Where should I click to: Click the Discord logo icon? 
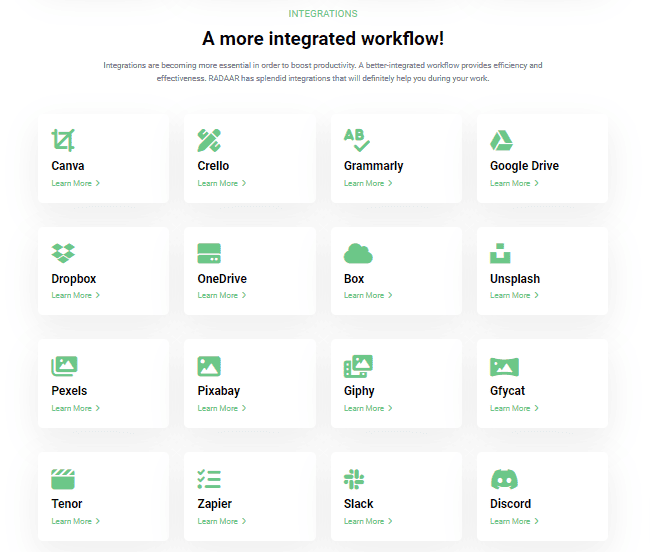503,479
